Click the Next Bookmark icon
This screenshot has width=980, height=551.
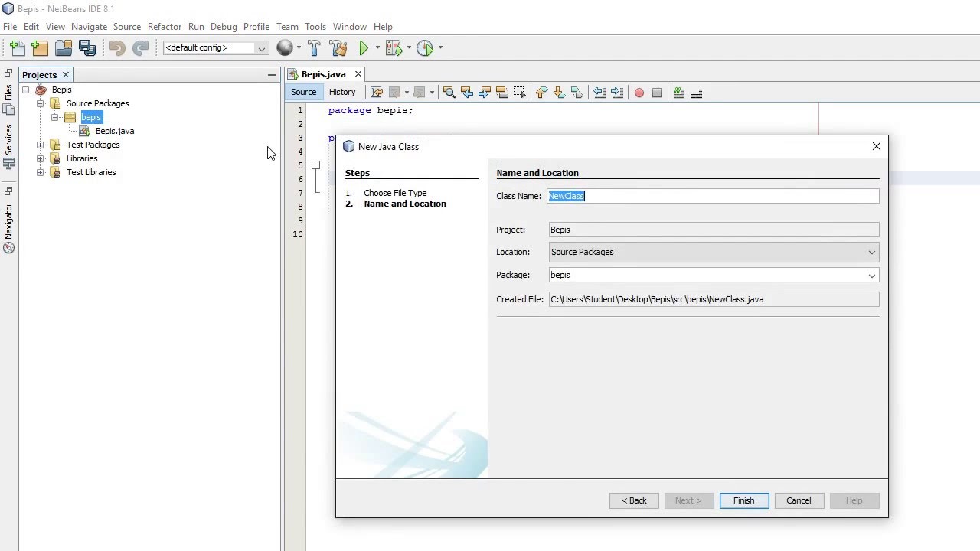pos(560,93)
